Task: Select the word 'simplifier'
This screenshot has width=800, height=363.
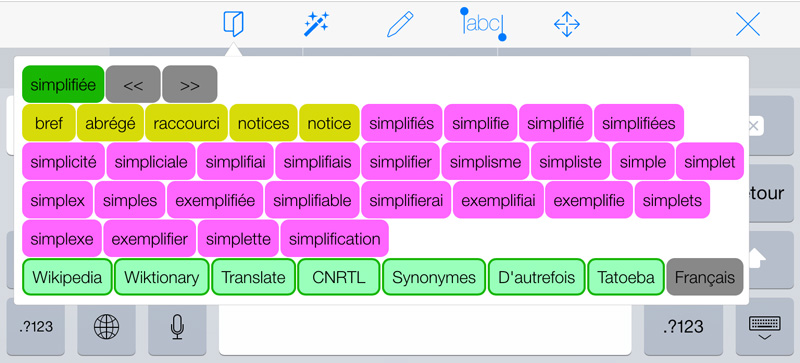Action: click(x=401, y=161)
